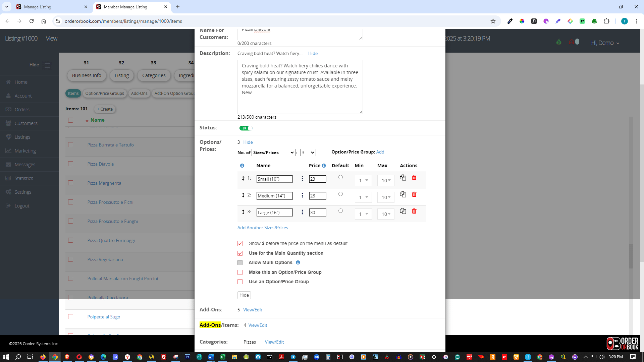Select Messages in the sidebar

(25, 164)
